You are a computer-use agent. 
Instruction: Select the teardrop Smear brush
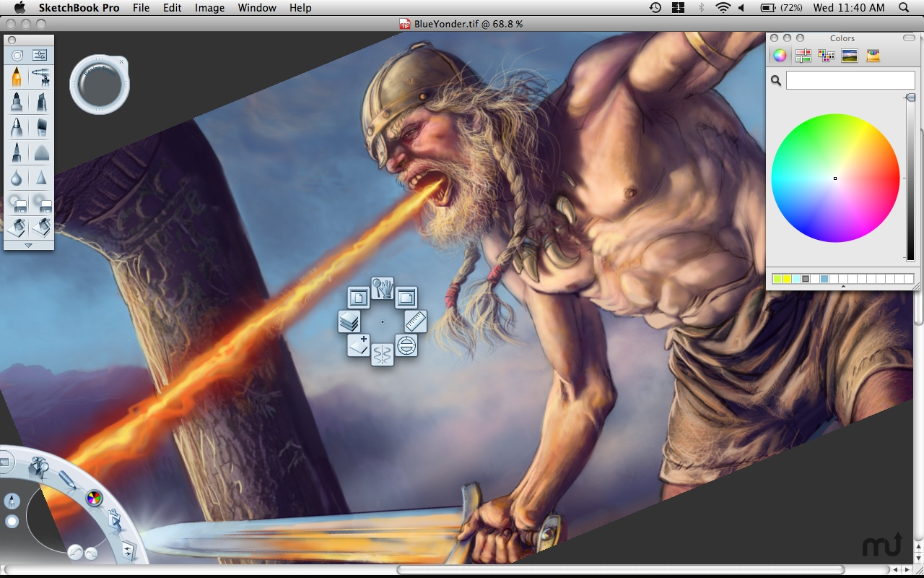[17, 178]
